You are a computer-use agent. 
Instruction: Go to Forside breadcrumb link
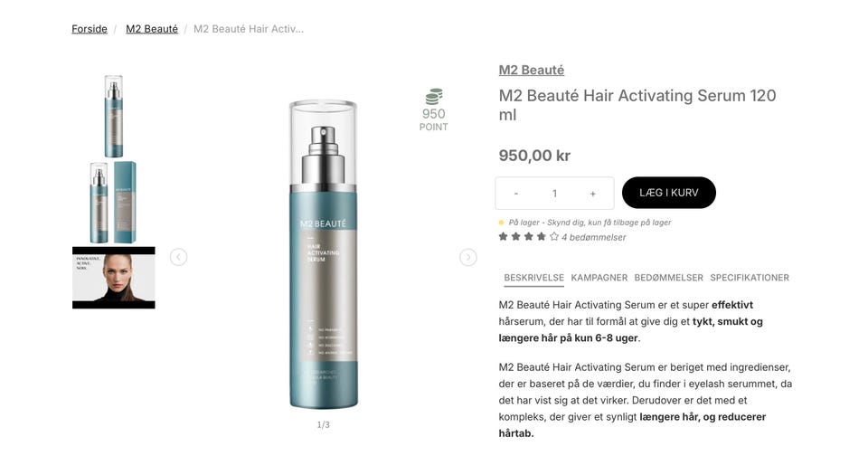[90, 29]
